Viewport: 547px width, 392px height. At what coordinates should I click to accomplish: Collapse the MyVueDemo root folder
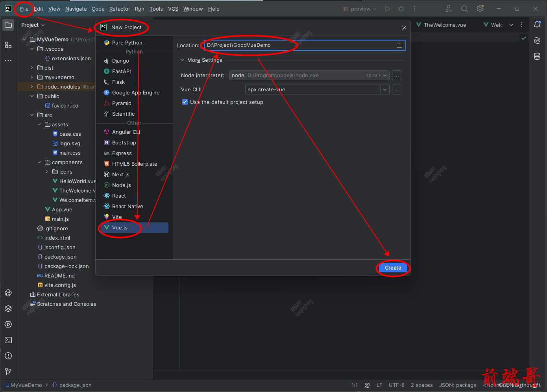pos(24,39)
